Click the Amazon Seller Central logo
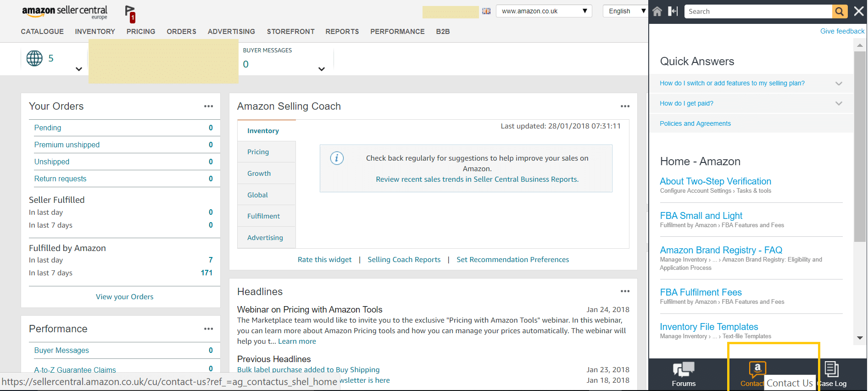This screenshot has width=868, height=391. click(65, 12)
